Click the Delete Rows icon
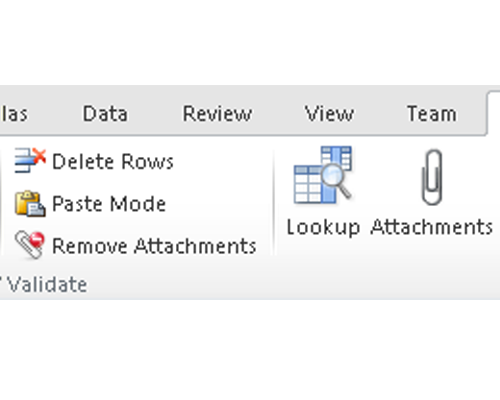This screenshot has width=500, height=400. pos(30,160)
